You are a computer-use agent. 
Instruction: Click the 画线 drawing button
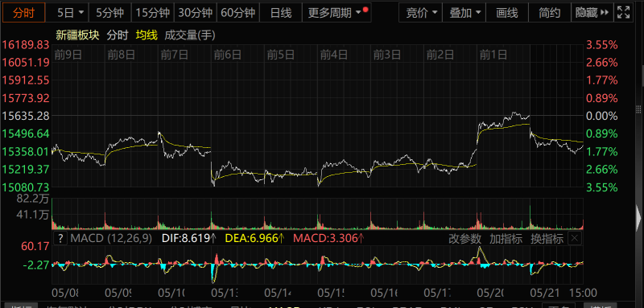tap(507, 13)
